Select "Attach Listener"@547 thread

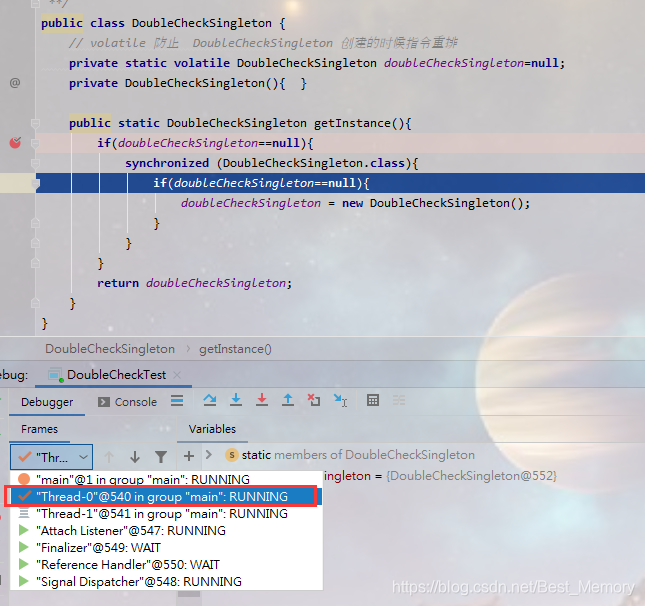pyautogui.click(x=166, y=531)
